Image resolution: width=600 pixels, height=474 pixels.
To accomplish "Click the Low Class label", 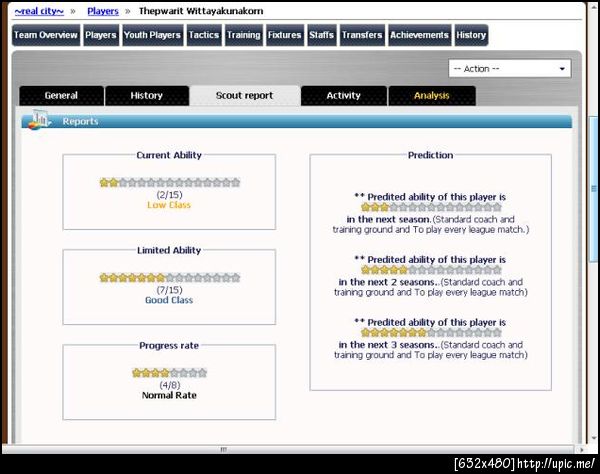I will click(169, 205).
